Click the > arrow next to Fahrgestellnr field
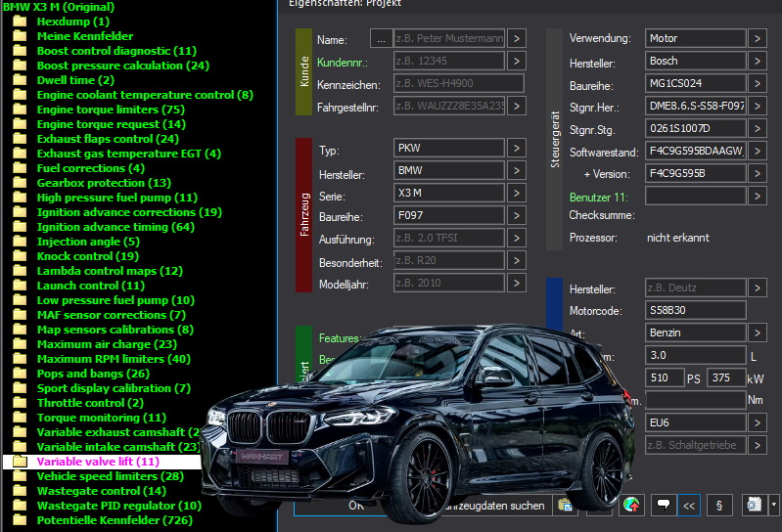The width and height of the screenshot is (782, 532). tap(517, 106)
